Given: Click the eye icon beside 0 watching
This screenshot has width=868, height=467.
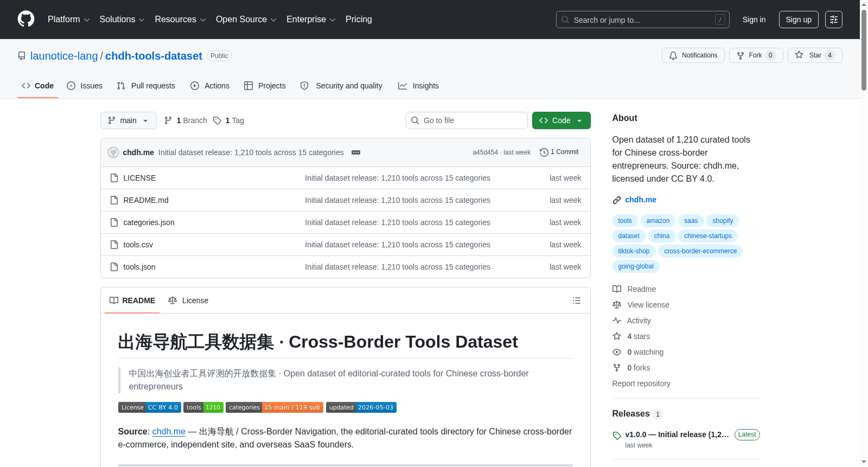Looking at the screenshot, I should [617, 352].
